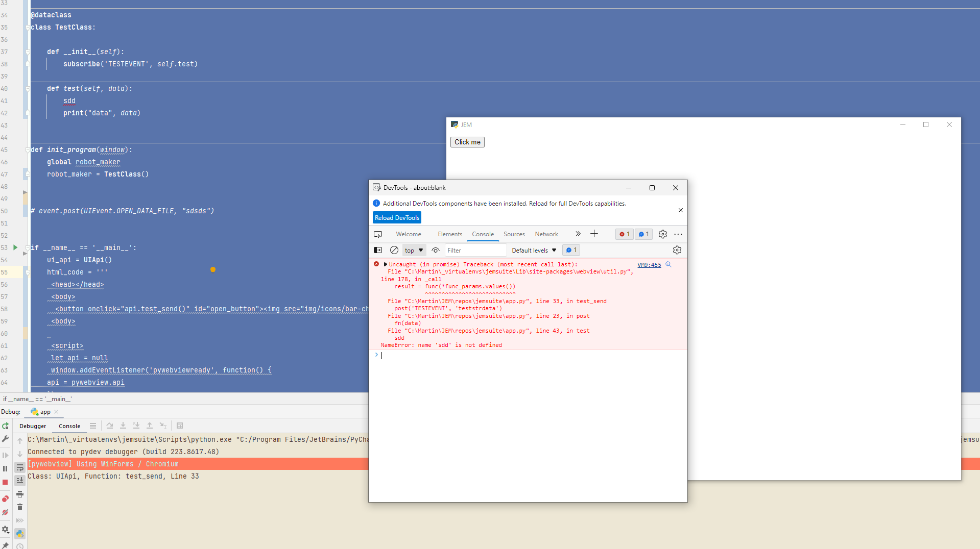The image size is (980, 549).
Task: Collapse init_program fold at line 45
Action: click(28, 150)
